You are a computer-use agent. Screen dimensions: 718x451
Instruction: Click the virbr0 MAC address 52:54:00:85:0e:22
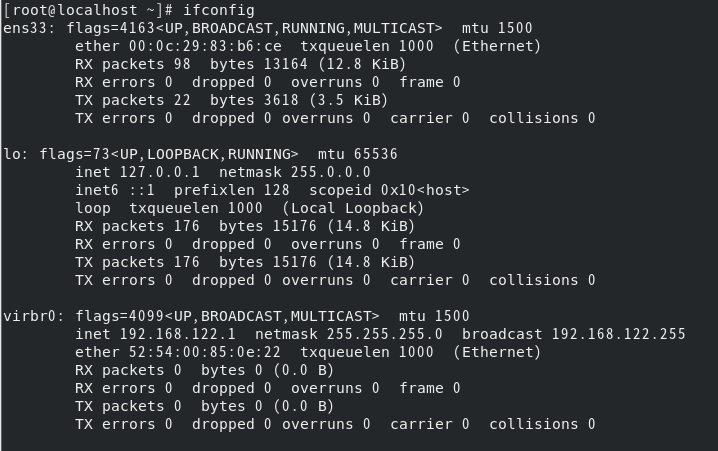click(x=205, y=352)
